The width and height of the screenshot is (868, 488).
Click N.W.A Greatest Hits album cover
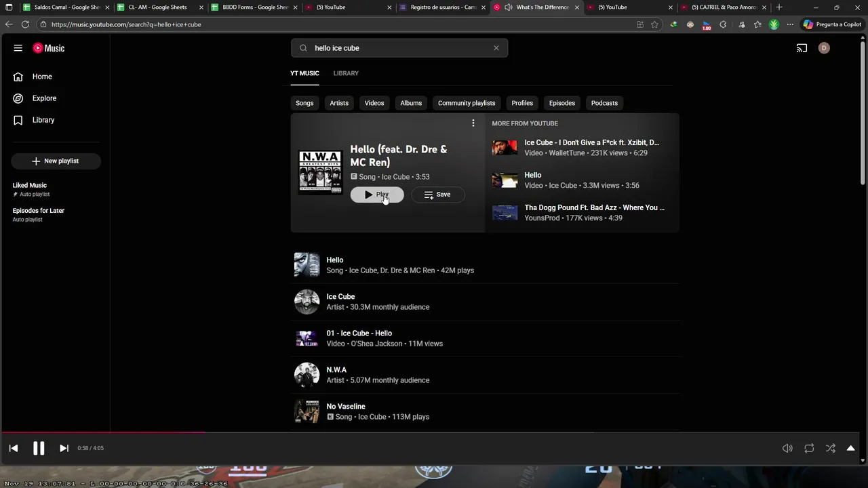(321, 173)
